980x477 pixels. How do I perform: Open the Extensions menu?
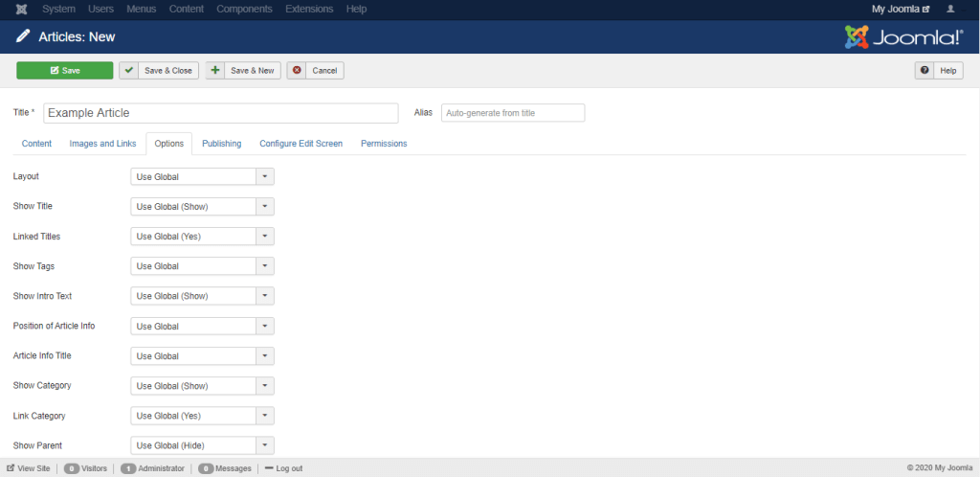tap(309, 10)
